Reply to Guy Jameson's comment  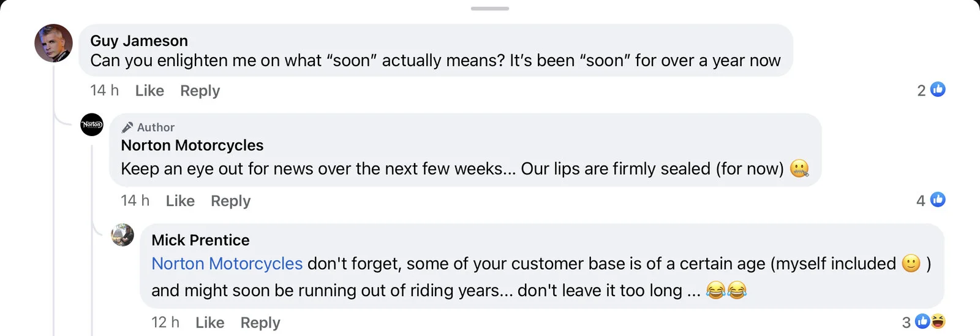200,91
